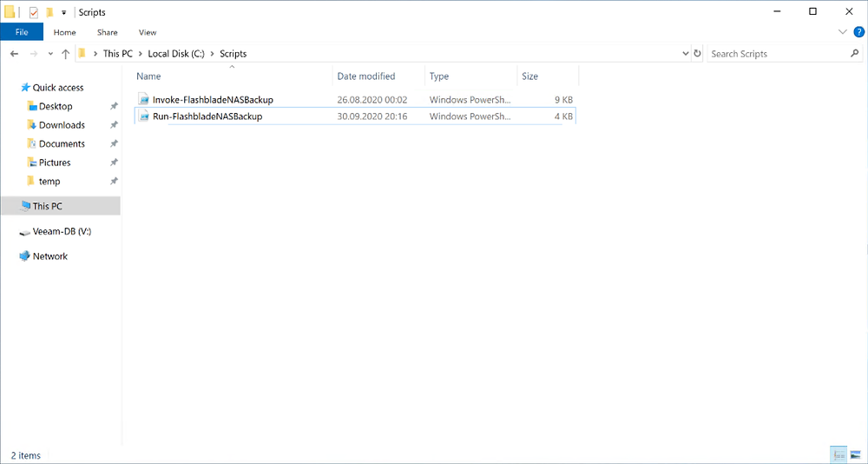868x464 pixels.
Task: Click the New folder quick access icon
Action: click(49, 12)
